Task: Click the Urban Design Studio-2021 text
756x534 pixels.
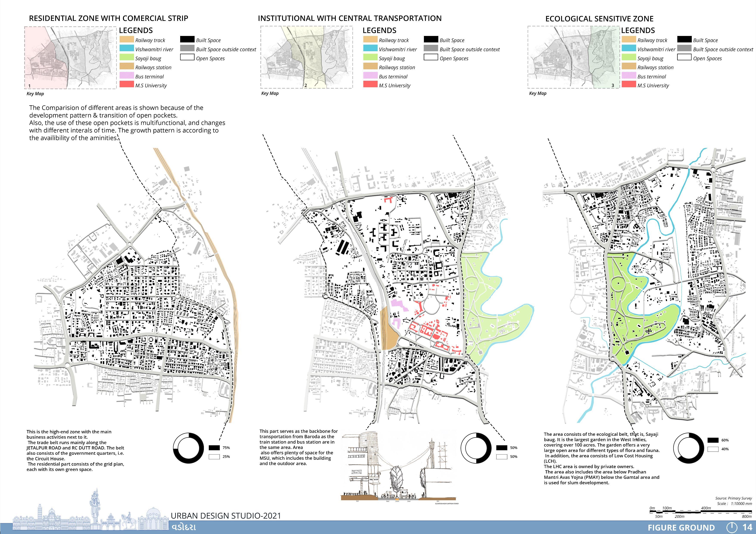Action: tap(226, 515)
